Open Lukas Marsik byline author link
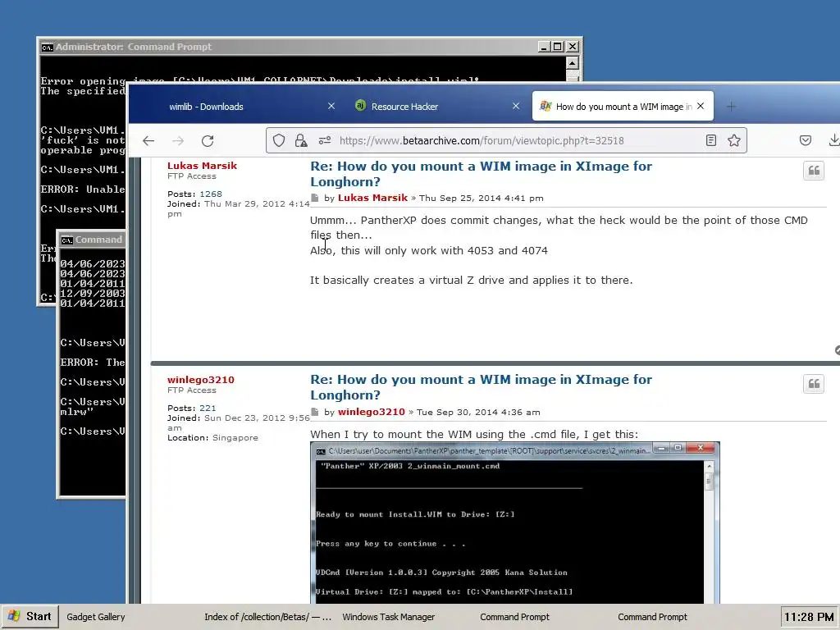Image resolution: width=840 pixels, height=630 pixels. 372,198
